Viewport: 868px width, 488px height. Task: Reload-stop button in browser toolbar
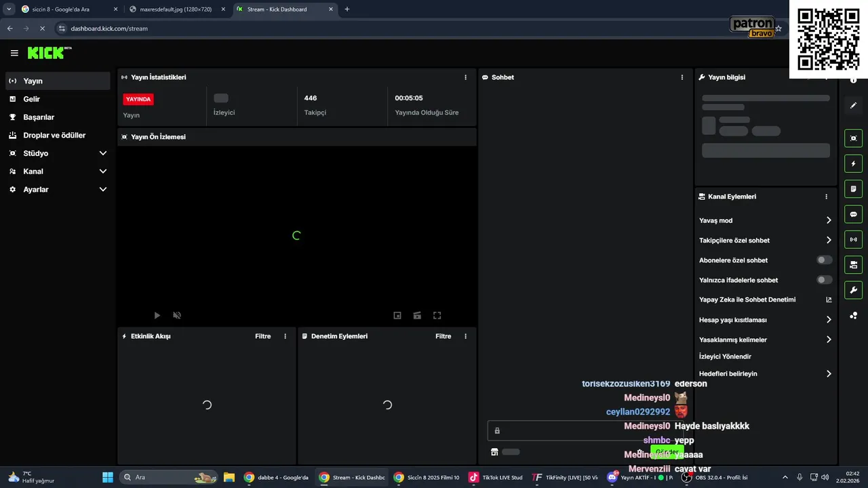coord(42,28)
